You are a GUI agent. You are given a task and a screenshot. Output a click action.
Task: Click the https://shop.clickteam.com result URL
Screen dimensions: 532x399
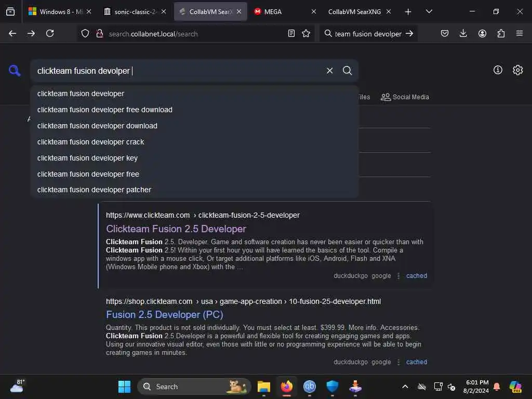[243, 301]
